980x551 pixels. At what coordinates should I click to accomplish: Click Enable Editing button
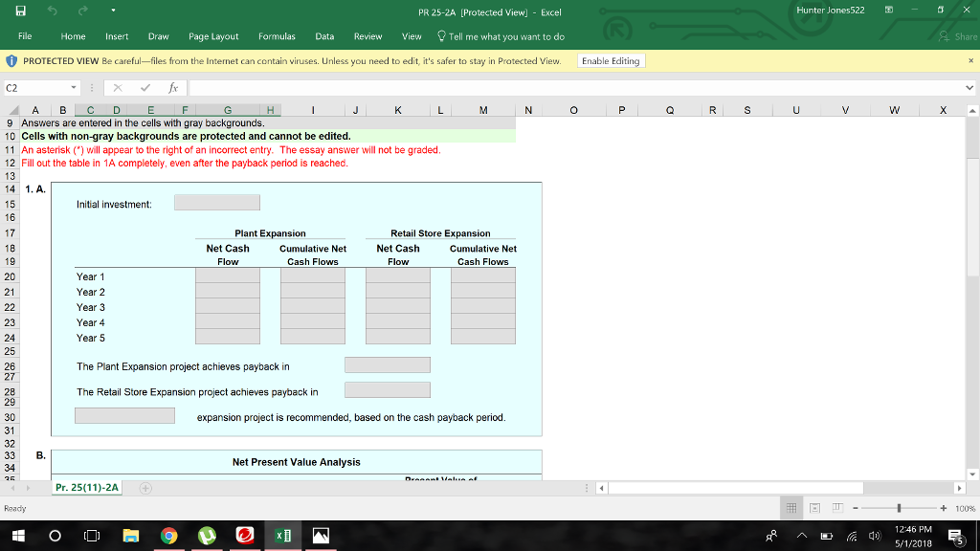tap(611, 60)
